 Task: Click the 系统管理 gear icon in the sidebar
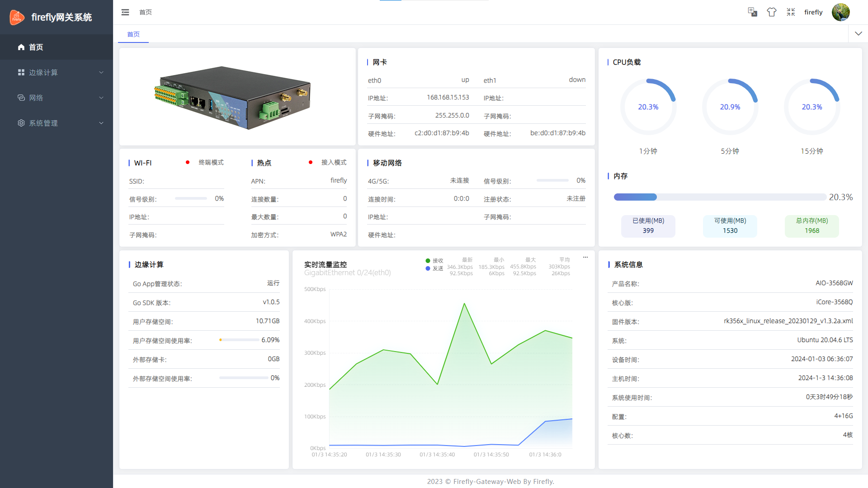tap(21, 123)
